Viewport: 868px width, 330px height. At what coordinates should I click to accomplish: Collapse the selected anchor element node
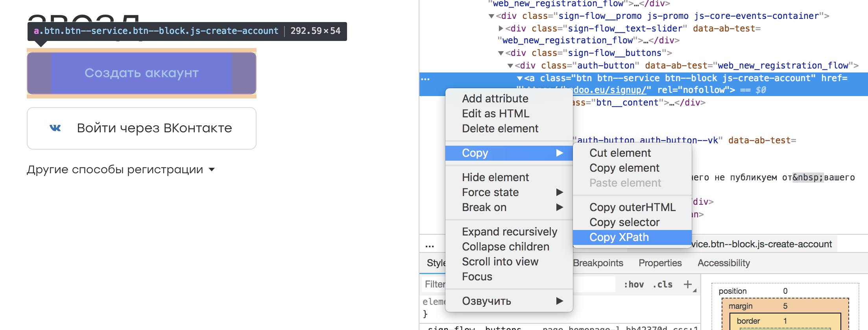[520, 78]
